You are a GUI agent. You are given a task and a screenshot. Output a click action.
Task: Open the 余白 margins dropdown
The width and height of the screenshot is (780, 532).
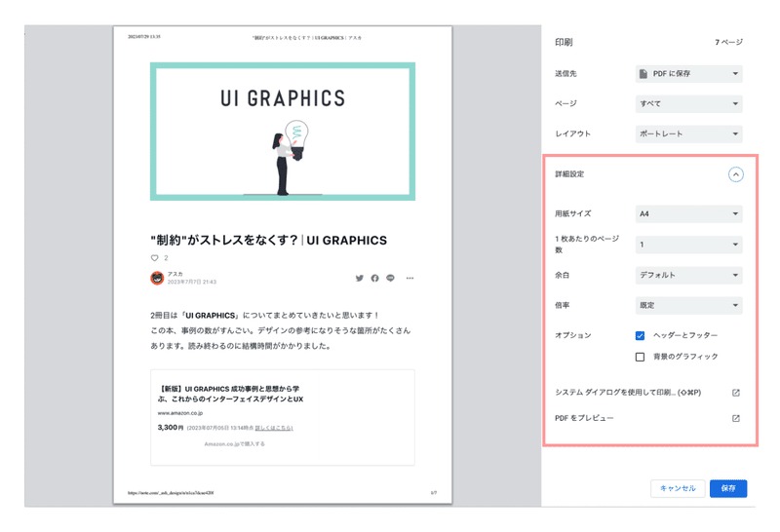point(688,275)
